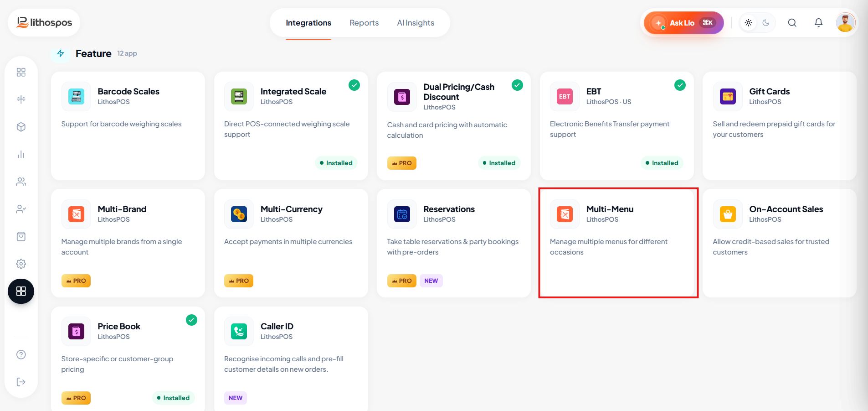Open the AI Insights tab
The image size is (868, 411).
416,23
